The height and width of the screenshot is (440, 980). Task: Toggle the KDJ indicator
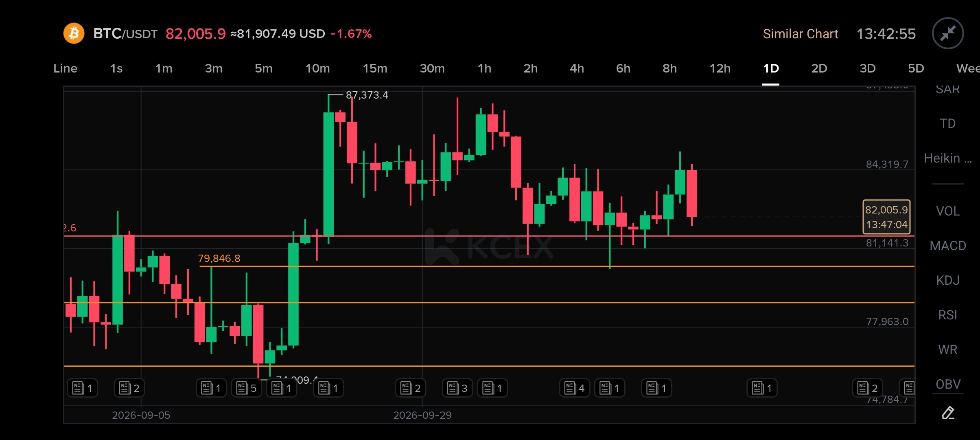point(948,280)
